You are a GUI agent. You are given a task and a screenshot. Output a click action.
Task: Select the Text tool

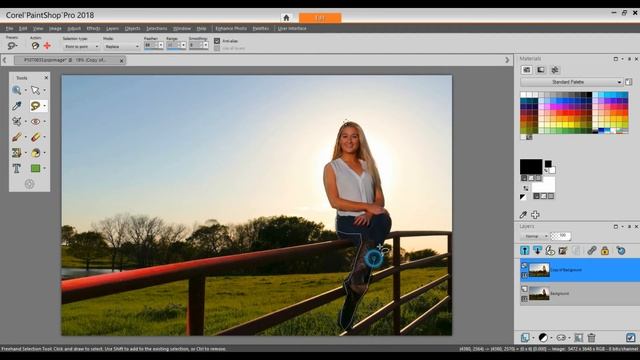16,168
